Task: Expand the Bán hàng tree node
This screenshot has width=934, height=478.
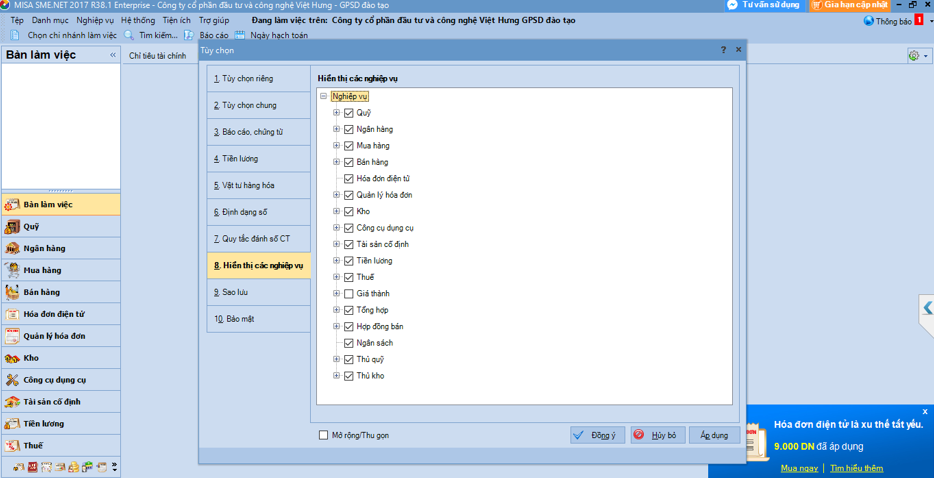Action: click(336, 162)
